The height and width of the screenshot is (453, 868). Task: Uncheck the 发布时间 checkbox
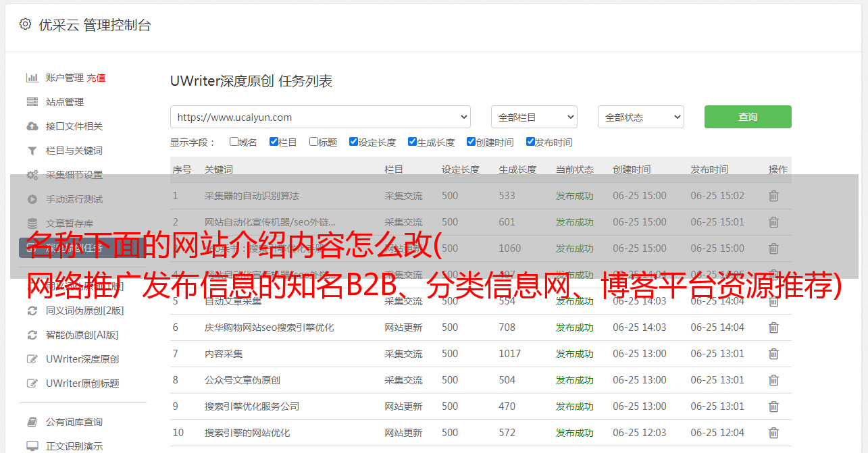pos(530,142)
